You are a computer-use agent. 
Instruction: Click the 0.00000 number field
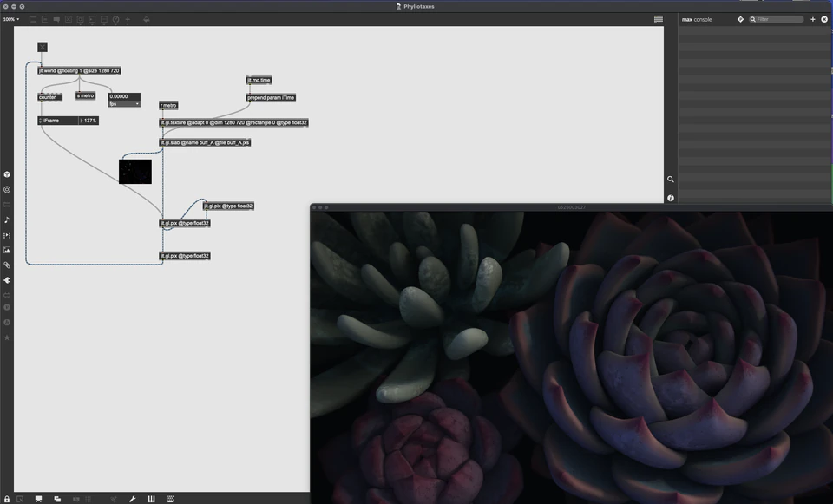click(x=124, y=96)
